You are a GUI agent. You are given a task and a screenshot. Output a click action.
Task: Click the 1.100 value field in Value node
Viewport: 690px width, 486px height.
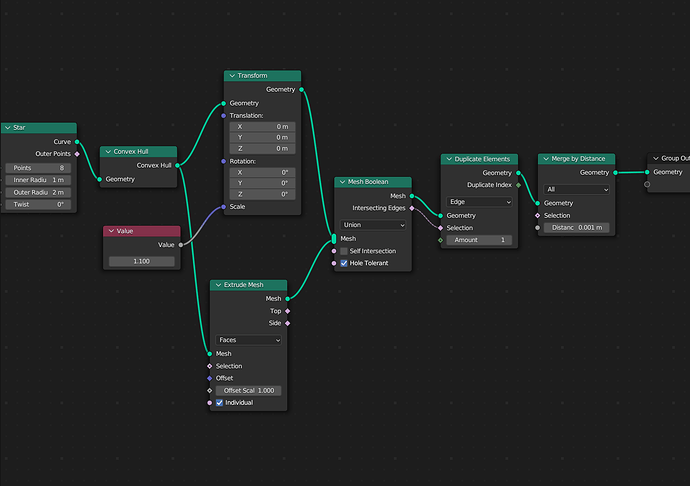(x=142, y=261)
